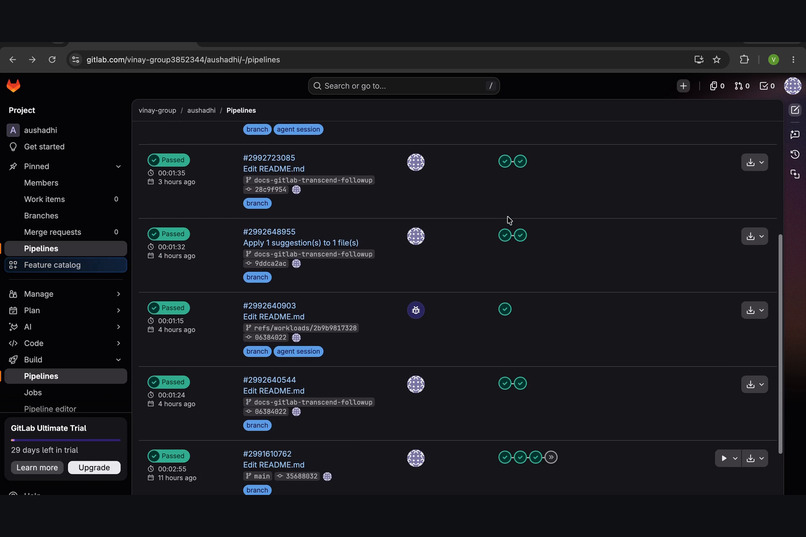This screenshot has height=537, width=806.
Task: Click the Search or go to field
Action: click(x=404, y=86)
